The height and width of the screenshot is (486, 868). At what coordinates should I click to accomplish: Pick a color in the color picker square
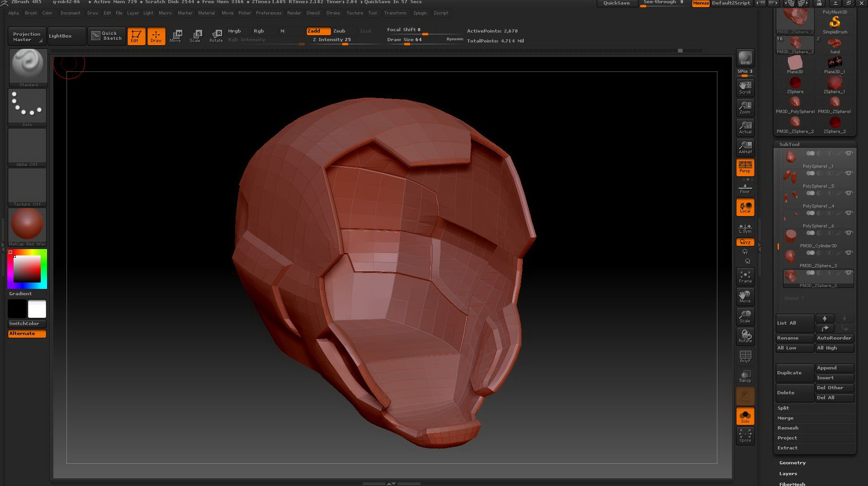pos(27,269)
